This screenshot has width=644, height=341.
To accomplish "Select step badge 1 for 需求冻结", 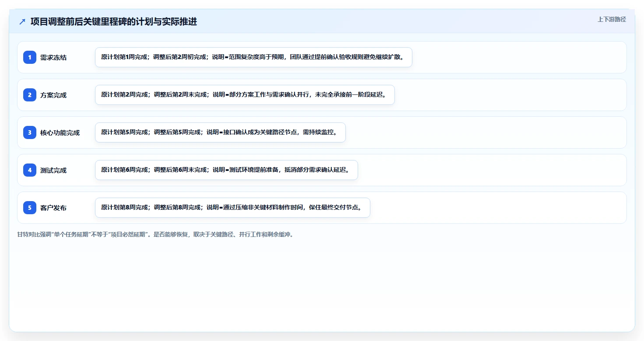I will pyautogui.click(x=30, y=57).
